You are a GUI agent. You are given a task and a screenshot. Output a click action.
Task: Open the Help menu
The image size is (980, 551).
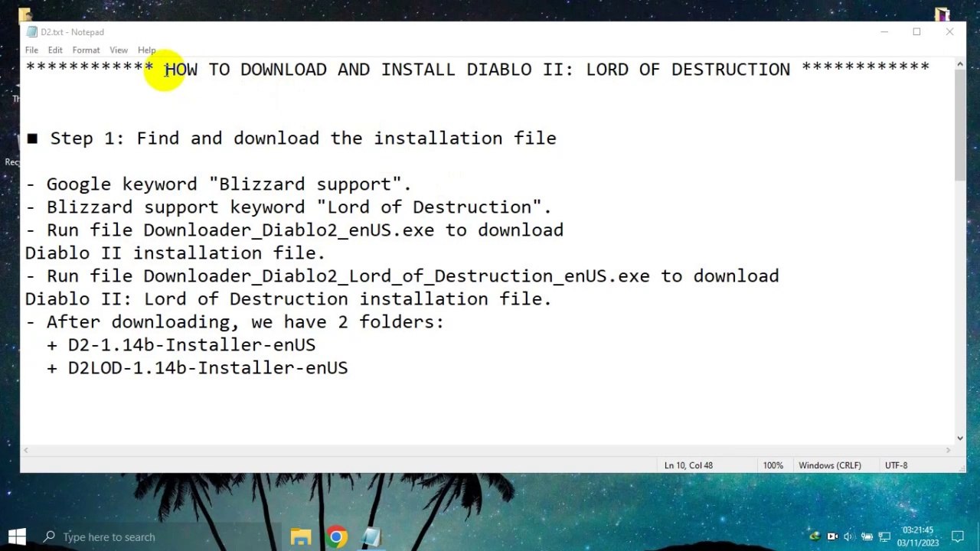pyautogui.click(x=146, y=51)
